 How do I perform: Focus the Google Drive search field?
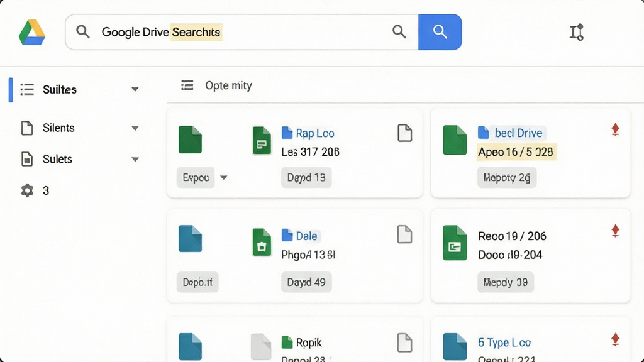pos(242,32)
